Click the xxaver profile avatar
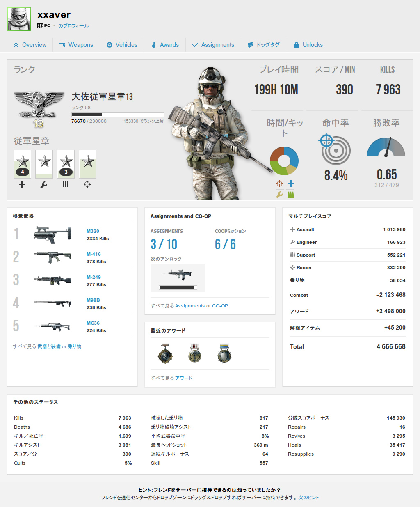The width and height of the screenshot is (420, 507). pyautogui.click(x=19, y=19)
